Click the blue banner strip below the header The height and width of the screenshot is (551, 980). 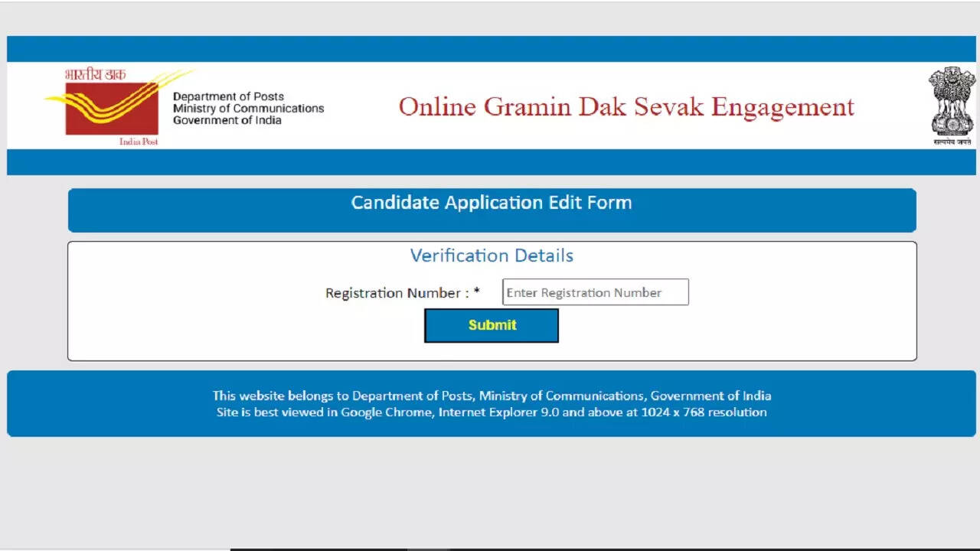[x=492, y=162]
